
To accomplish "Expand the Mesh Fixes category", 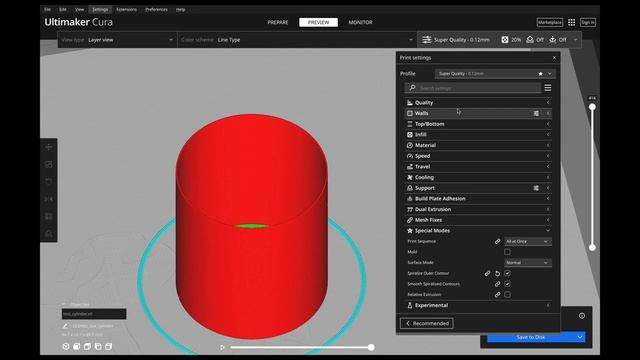I will [x=478, y=220].
